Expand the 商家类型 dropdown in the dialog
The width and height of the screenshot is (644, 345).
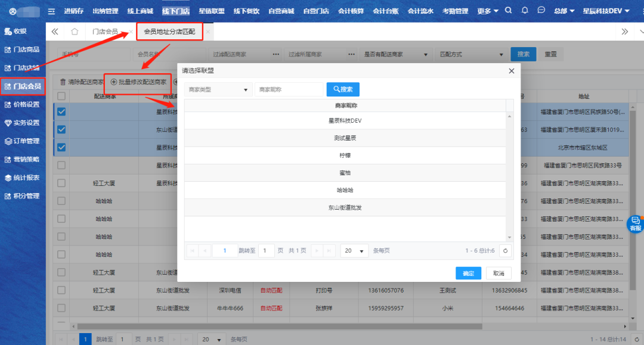tap(218, 89)
